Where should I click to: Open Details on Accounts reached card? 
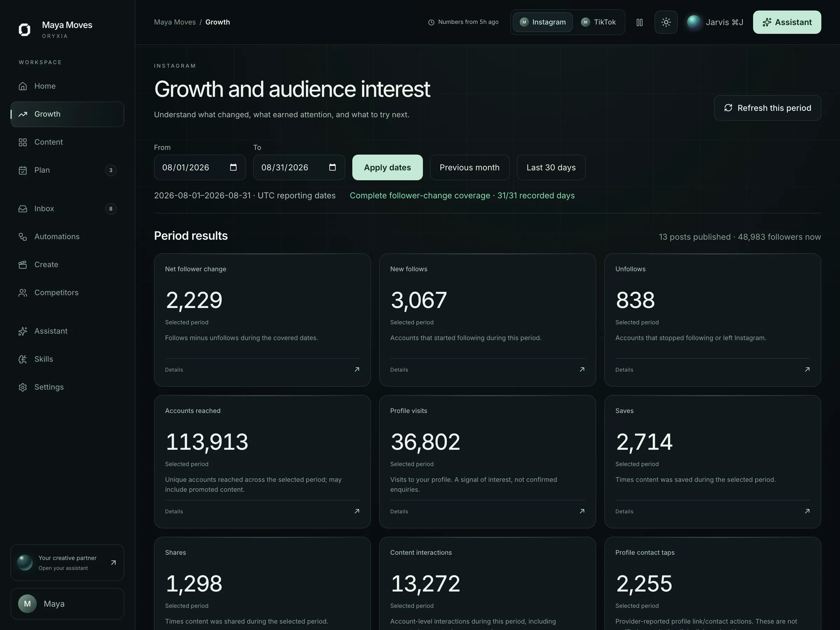coord(174,511)
